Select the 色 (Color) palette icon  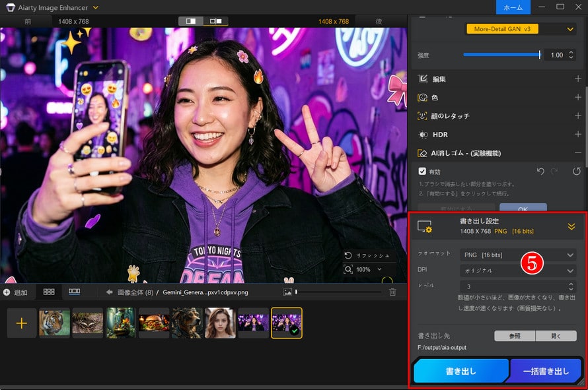pos(422,97)
